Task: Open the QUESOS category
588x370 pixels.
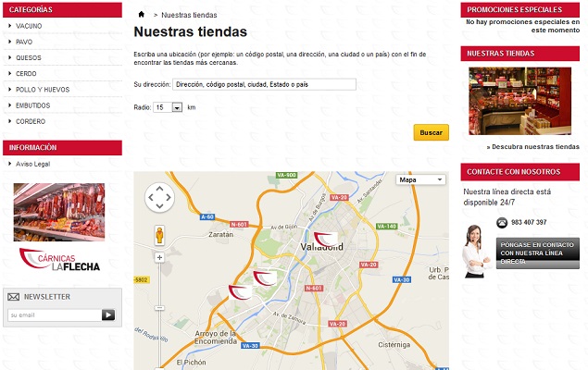Action: click(29, 57)
